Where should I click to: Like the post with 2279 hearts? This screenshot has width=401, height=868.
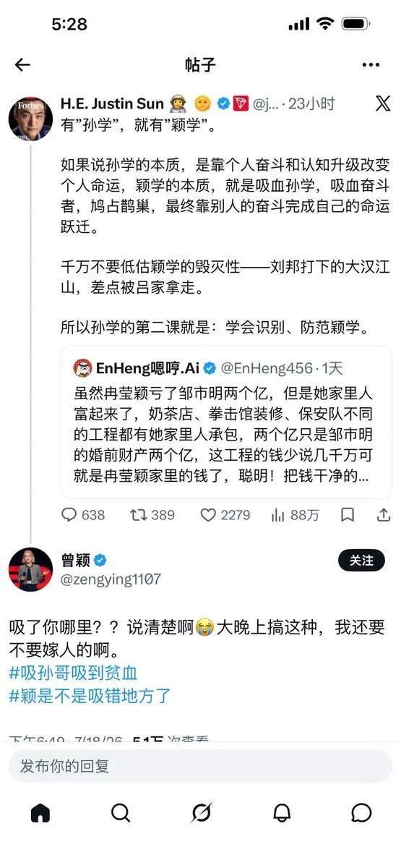[x=225, y=515]
